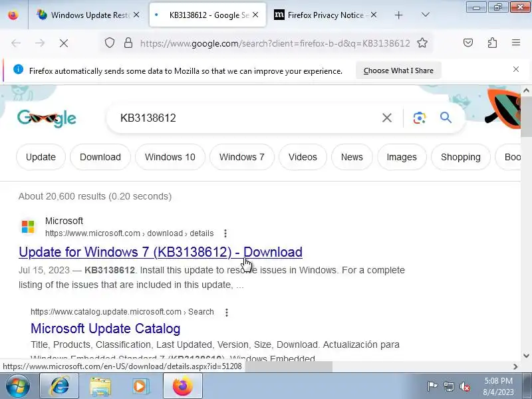Viewport: 532px width, 399px height.
Task: Expand the list all tabs dropdown
Action: 425,15
